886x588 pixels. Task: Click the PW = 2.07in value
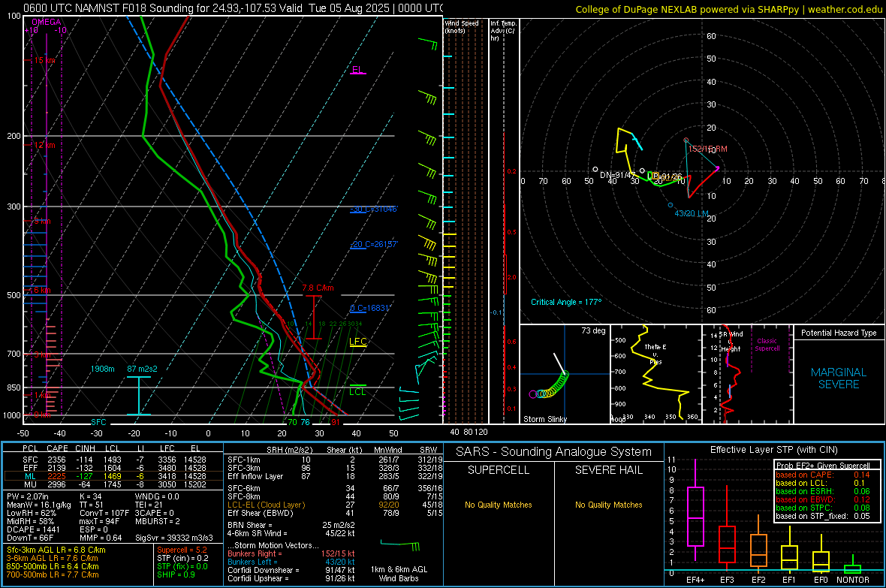click(28, 496)
